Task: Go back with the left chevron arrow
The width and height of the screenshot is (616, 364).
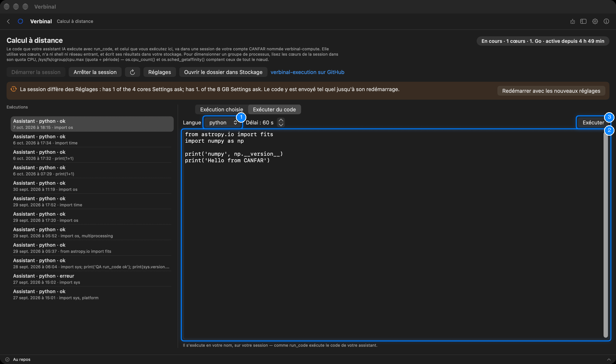Action: [8, 22]
